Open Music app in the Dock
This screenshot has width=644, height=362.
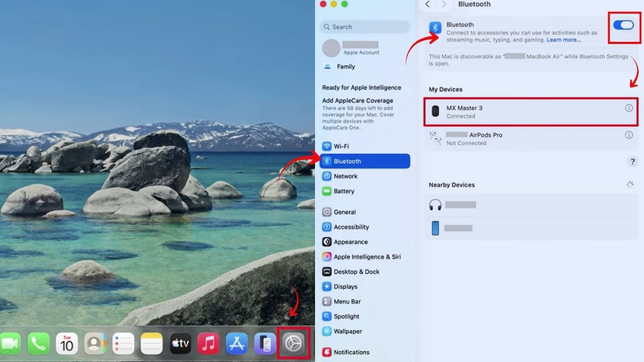point(209,344)
